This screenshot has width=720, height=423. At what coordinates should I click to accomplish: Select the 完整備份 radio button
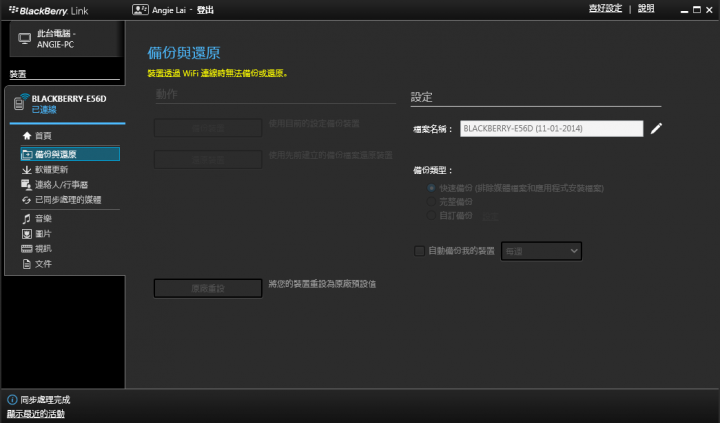[431, 202]
